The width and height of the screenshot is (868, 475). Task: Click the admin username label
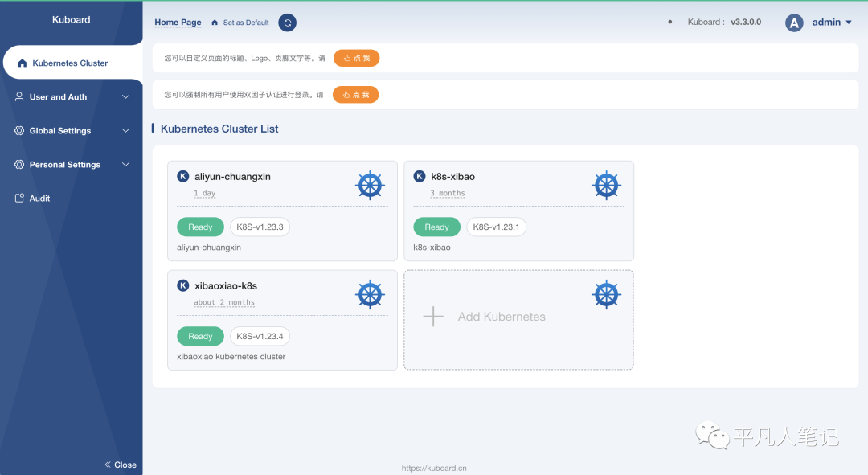pyautogui.click(x=826, y=23)
